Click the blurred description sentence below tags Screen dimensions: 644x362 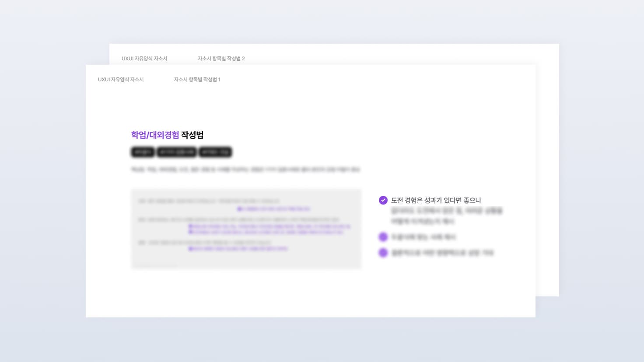(245, 169)
